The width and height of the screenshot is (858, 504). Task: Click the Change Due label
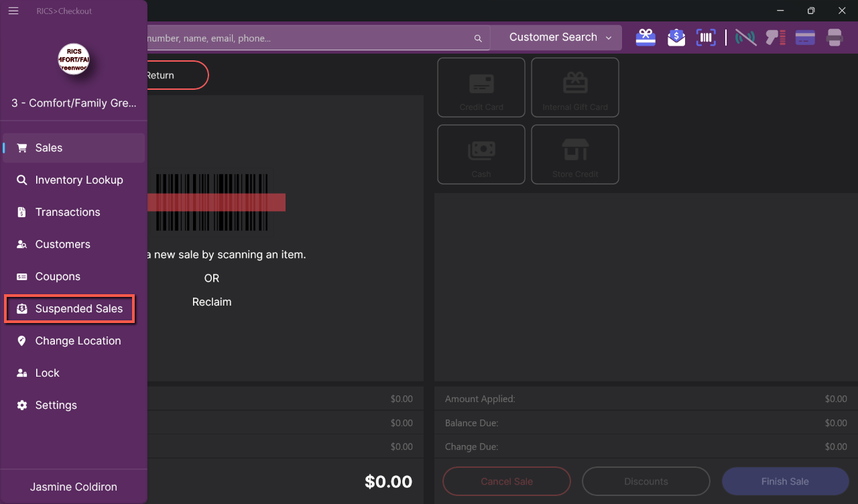472,447
